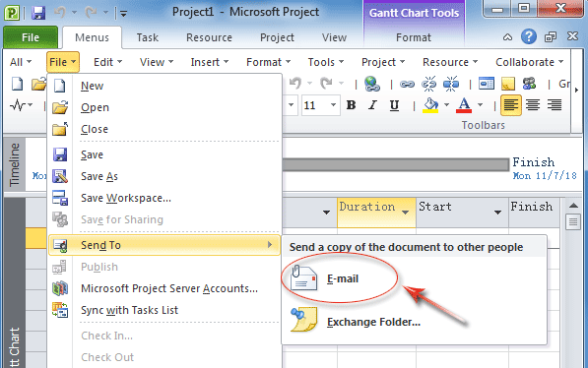Switch to the Task ribbon tab

(x=148, y=37)
